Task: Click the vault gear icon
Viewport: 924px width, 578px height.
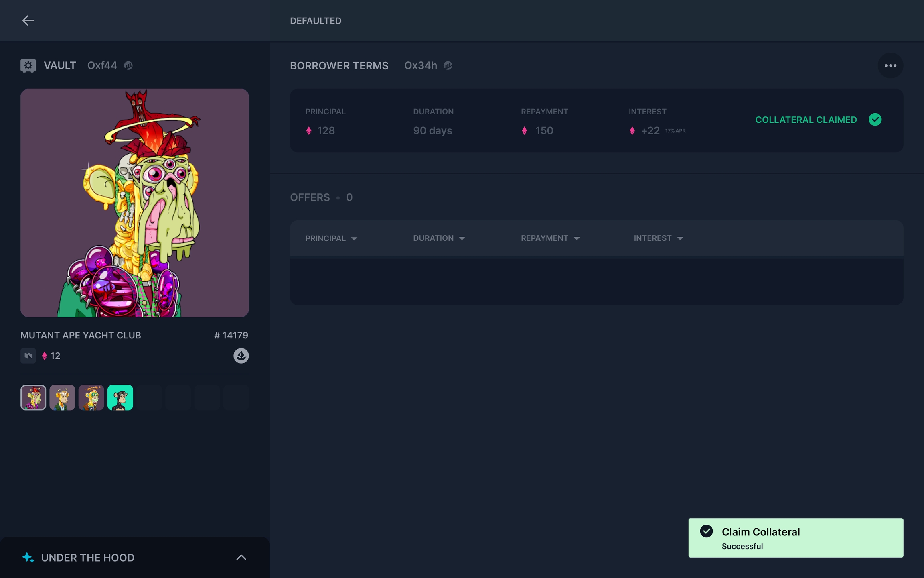Action: [28, 65]
